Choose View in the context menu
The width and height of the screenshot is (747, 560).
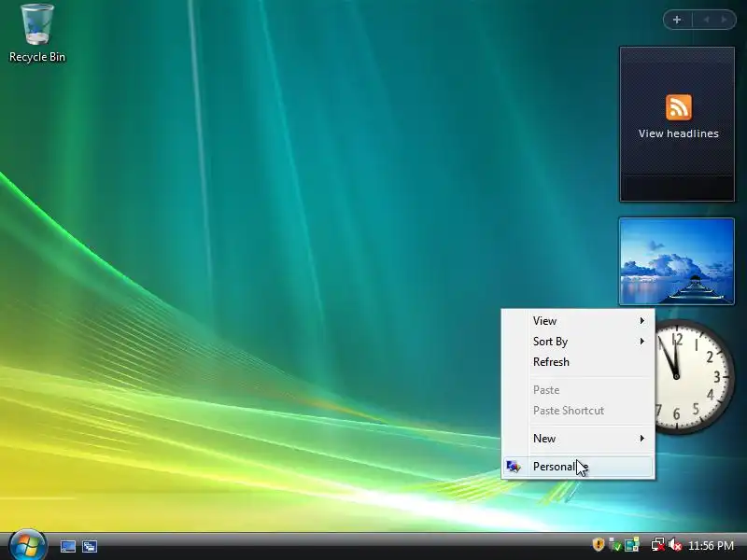[x=578, y=321]
